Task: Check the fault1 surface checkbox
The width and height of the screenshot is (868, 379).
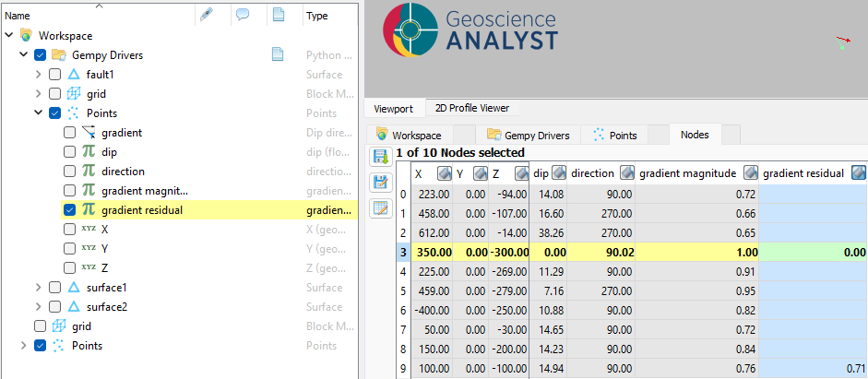Action: point(55,75)
